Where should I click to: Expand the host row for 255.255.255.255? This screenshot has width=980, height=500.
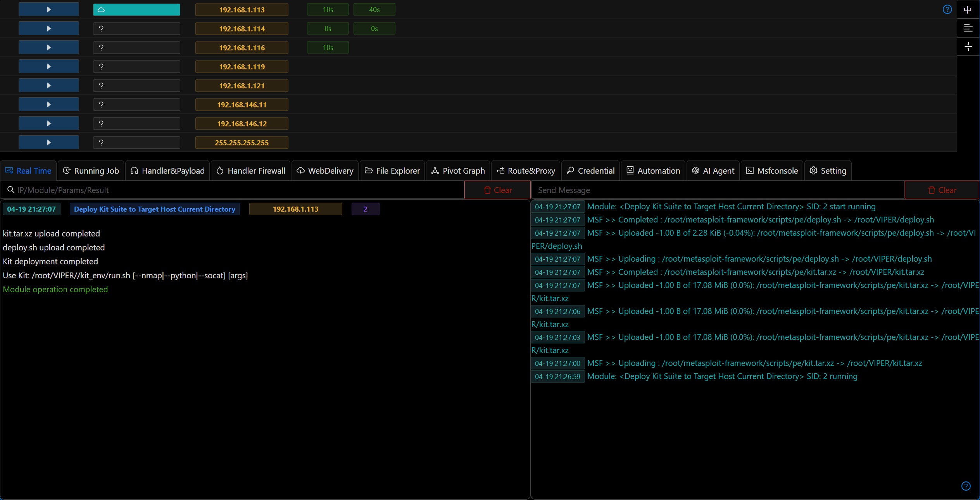tap(49, 143)
